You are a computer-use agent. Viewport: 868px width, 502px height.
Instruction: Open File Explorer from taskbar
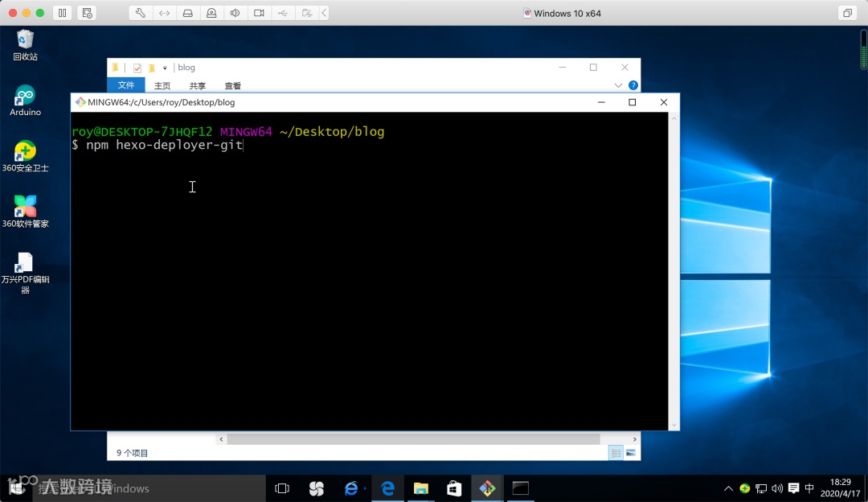pyautogui.click(x=420, y=488)
